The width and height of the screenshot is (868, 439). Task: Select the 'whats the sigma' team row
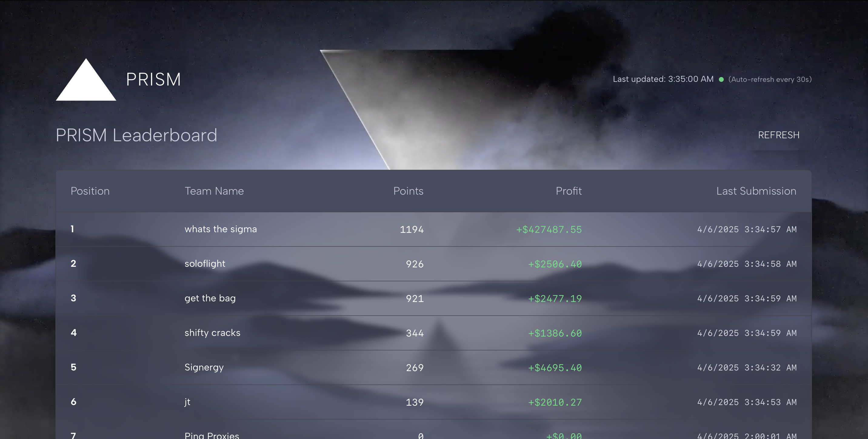click(x=221, y=229)
